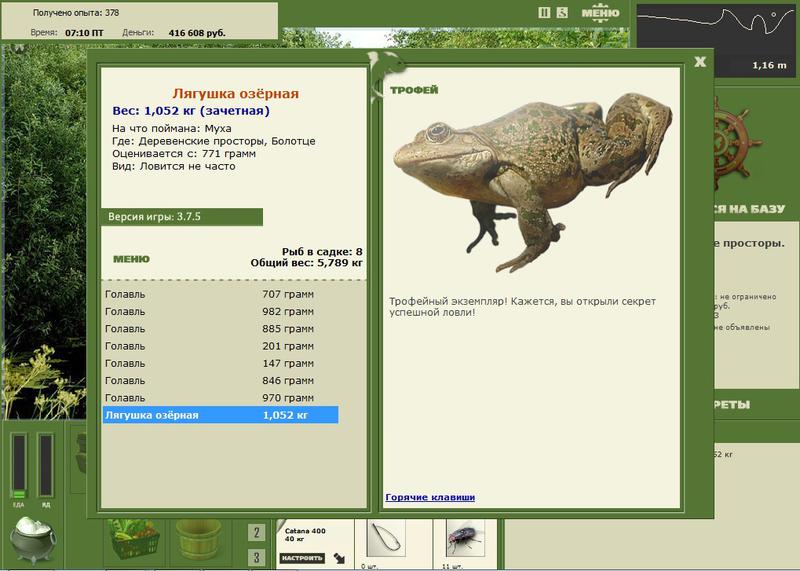Open the top МЕНЮ button
Viewport: 800px width, 571px height.
pyautogui.click(x=601, y=13)
